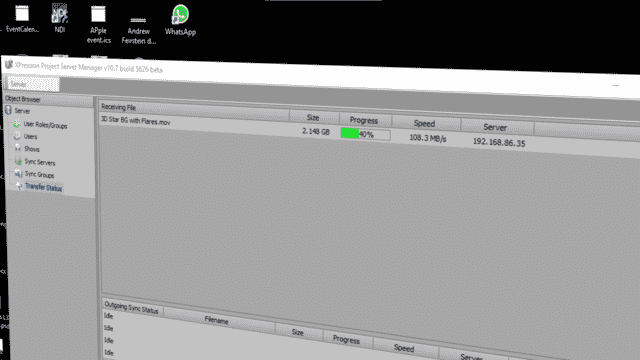Open the NDI desktop icon

(x=60, y=18)
